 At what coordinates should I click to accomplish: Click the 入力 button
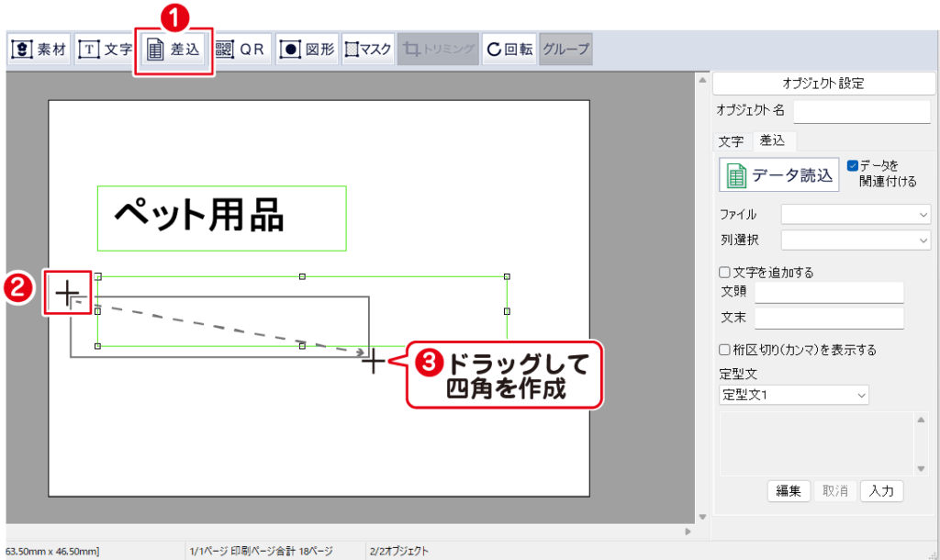(x=881, y=491)
